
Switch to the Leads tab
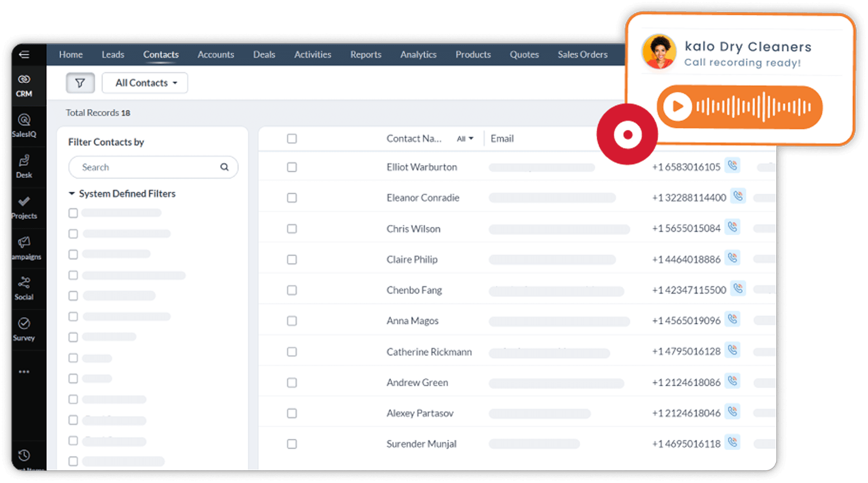pos(113,55)
